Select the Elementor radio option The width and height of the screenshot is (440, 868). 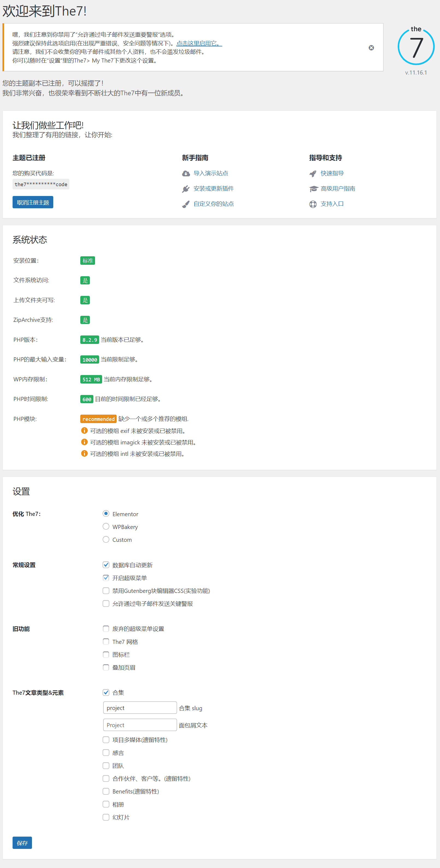point(106,513)
